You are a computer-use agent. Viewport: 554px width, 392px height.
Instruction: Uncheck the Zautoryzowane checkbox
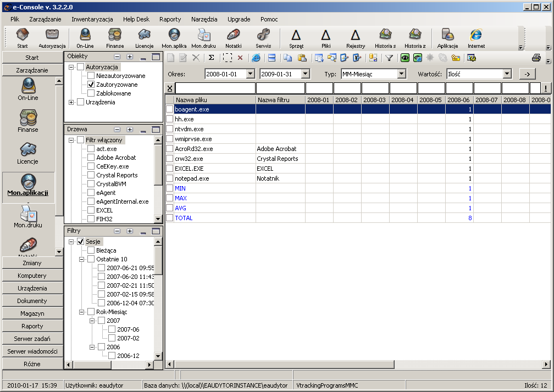click(x=91, y=85)
